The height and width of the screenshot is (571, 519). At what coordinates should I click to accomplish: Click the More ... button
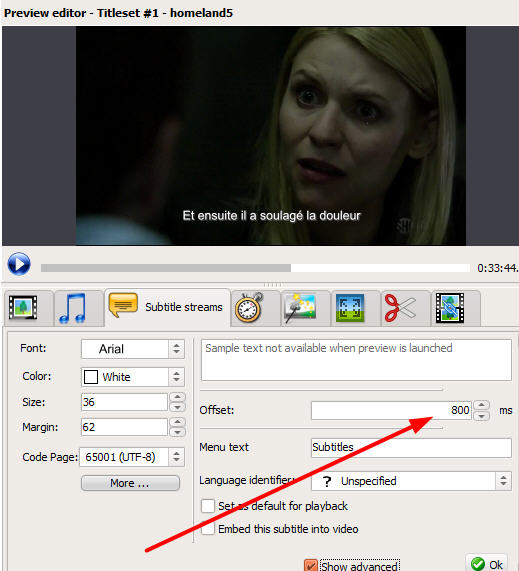pyautogui.click(x=130, y=483)
